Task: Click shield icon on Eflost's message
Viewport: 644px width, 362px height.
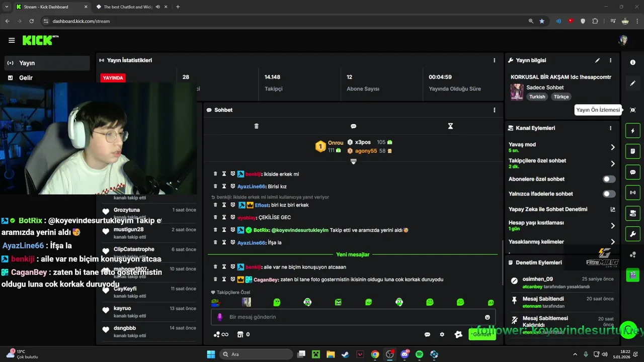Action: click(x=233, y=205)
